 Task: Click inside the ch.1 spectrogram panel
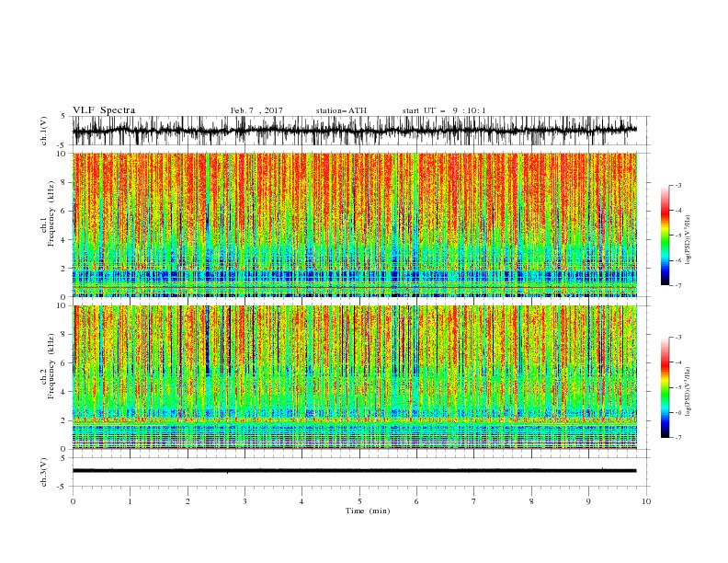[x=355, y=224]
